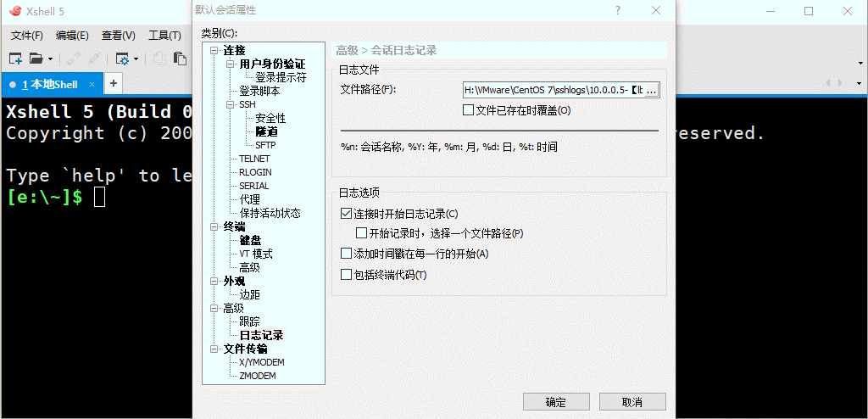Select 安全性 under SSH
This screenshot has height=419, width=868.
tap(270, 118)
